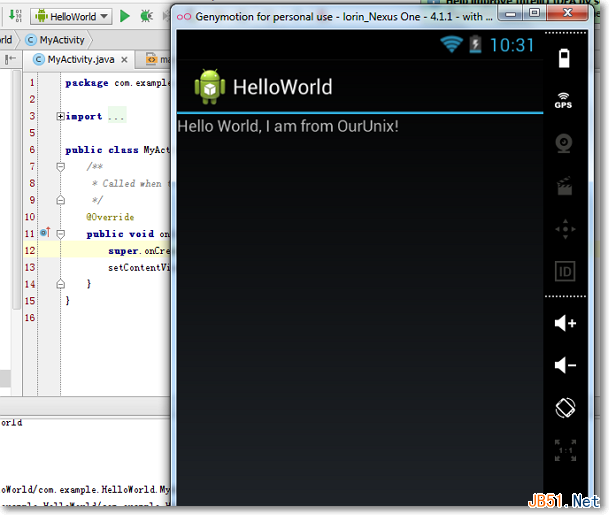Viewport: 609px width, 515px height.
Task: Open Genymotion GPS widget
Action: pos(563,101)
